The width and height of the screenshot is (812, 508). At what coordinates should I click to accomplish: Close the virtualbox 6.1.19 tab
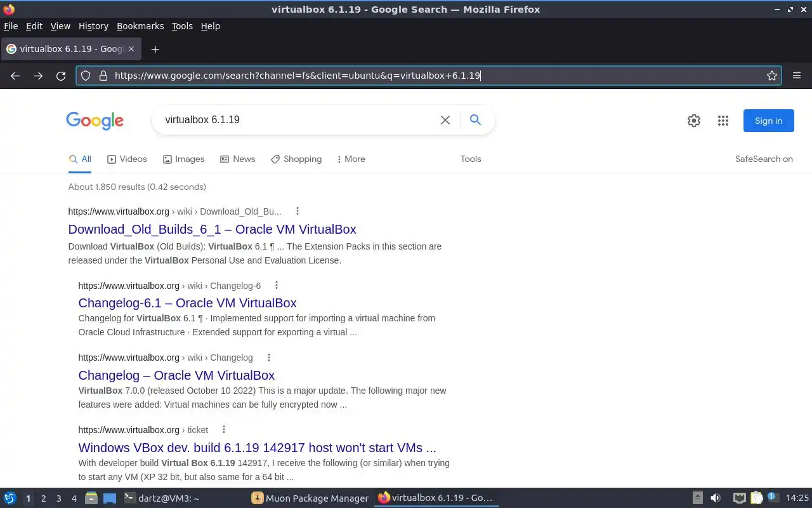click(x=131, y=49)
